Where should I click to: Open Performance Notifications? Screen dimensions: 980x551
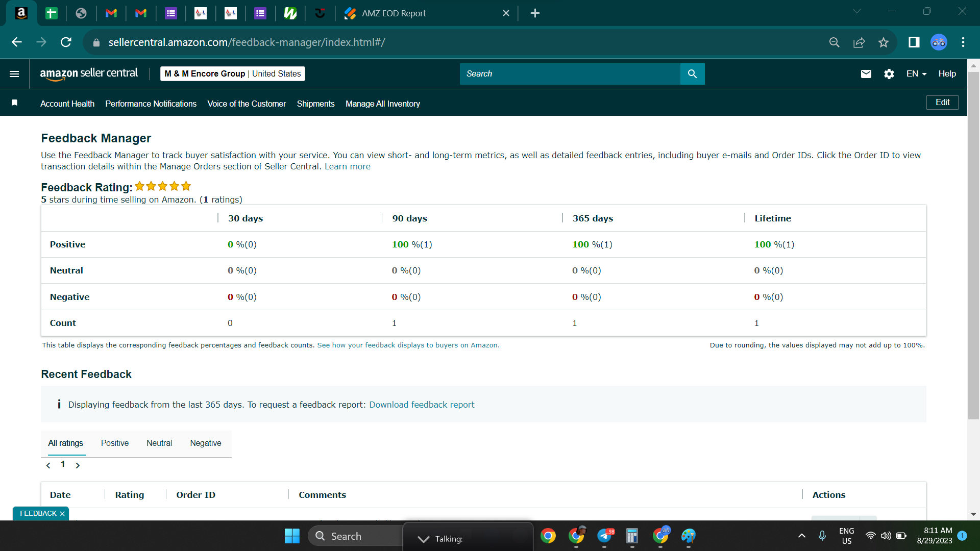pyautogui.click(x=151, y=104)
